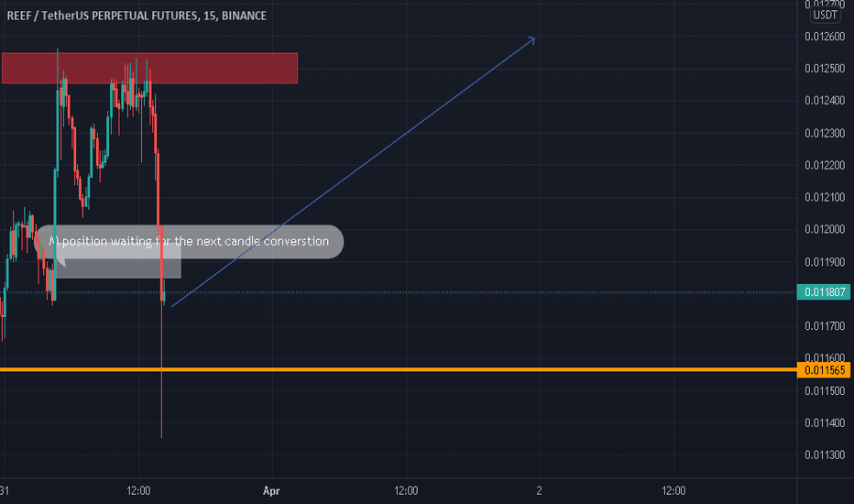Viewport: 854px width, 504px height.
Task: Select the orange price label 0.011565
Action: pyautogui.click(x=824, y=370)
